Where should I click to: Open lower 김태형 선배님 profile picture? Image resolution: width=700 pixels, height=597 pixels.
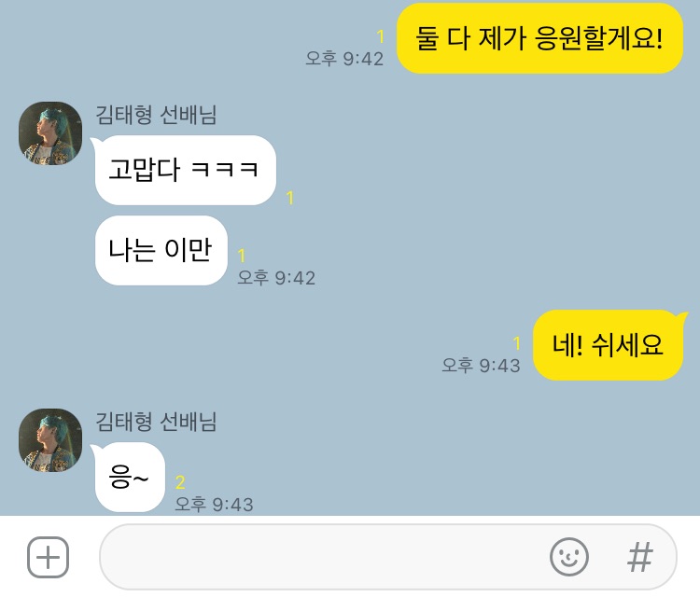(x=50, y=440)
